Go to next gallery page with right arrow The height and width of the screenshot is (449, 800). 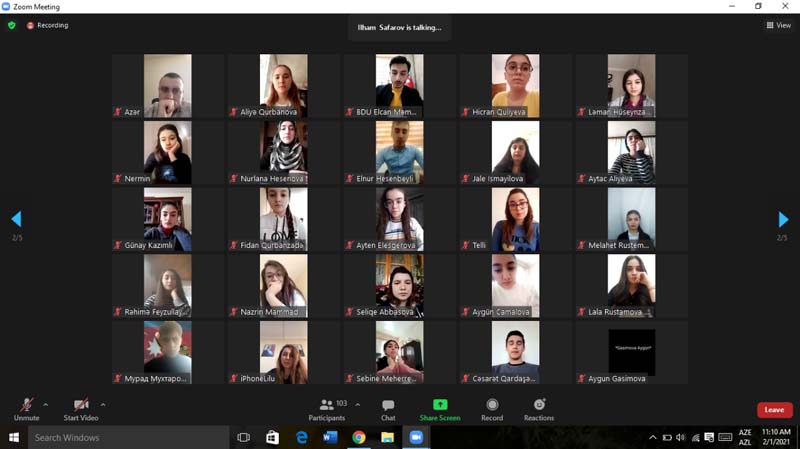coord(784,220)
